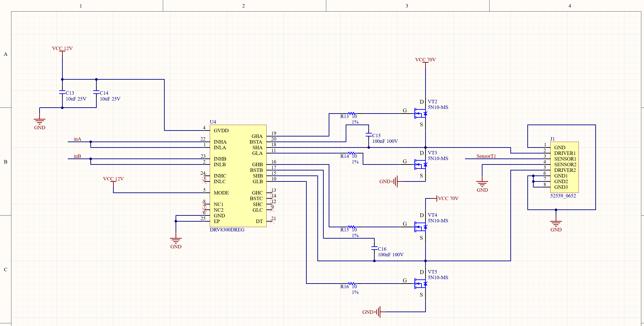Click the inB net label
Screen dimensions: 644x326
click(x=77, y=156)
